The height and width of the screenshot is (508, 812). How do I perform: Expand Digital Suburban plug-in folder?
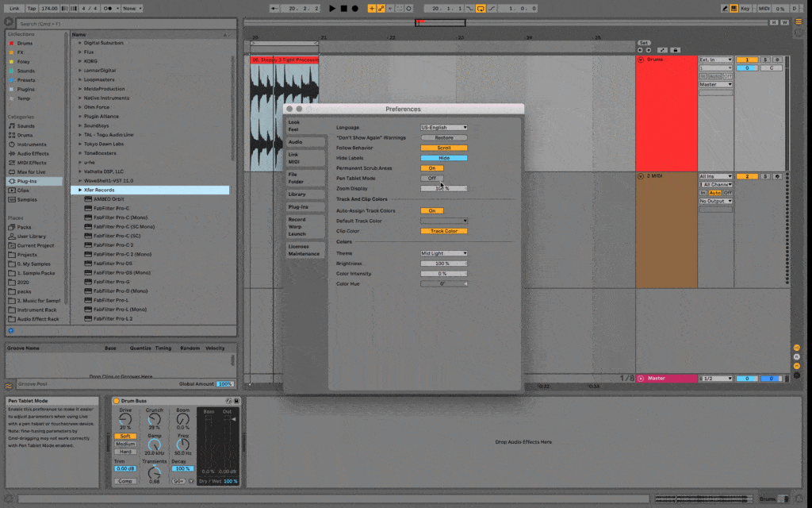(80, 43)
